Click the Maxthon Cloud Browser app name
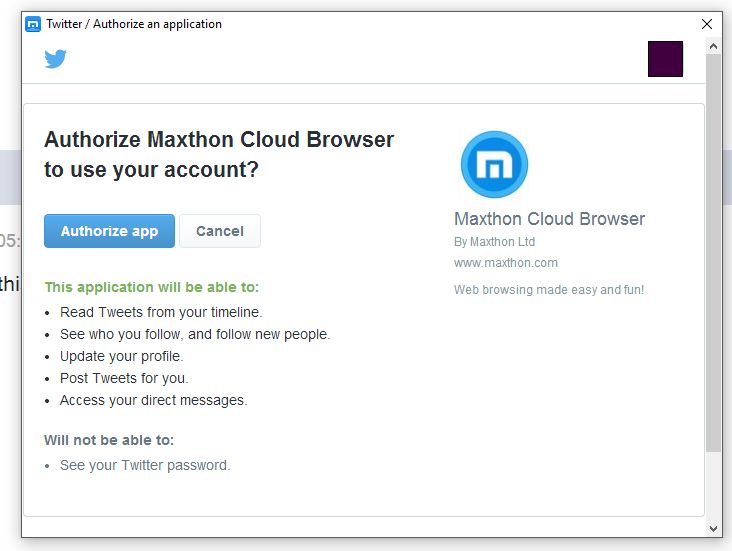This screenshot has width=732, height=551. (x=549, y=219)
